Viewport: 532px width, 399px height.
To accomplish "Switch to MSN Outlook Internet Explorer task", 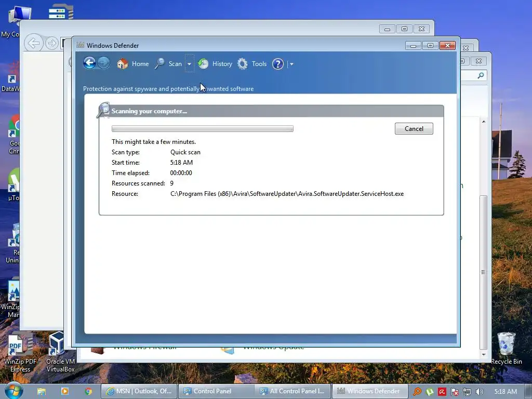I will point(139,391).
